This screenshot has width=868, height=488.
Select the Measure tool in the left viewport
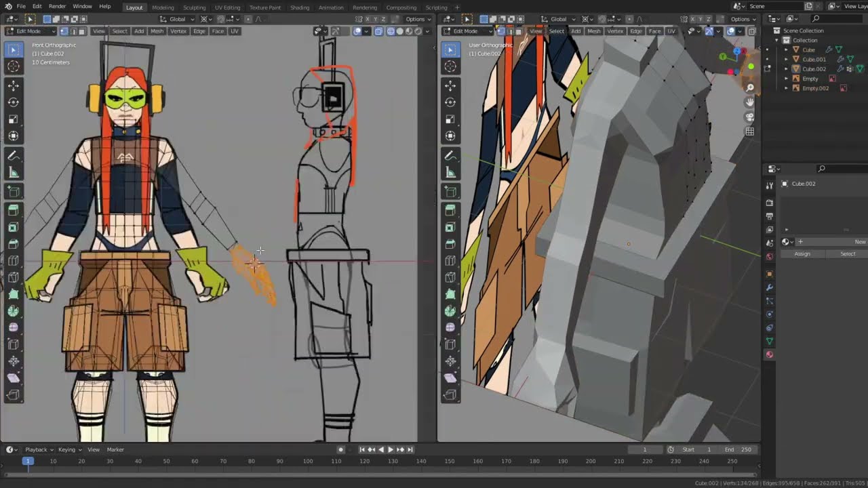click(14, 173)
